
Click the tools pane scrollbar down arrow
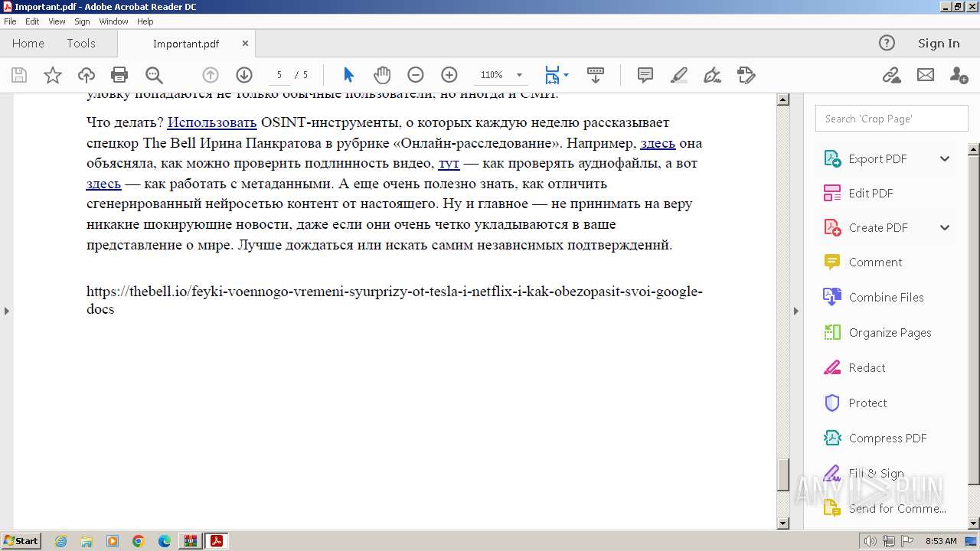coord(973,523)
